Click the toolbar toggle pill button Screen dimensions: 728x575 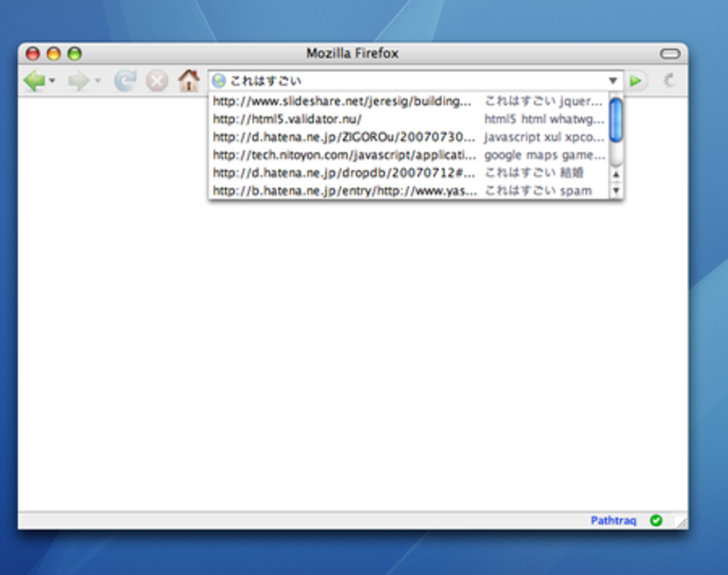click(x=670, y=54)
